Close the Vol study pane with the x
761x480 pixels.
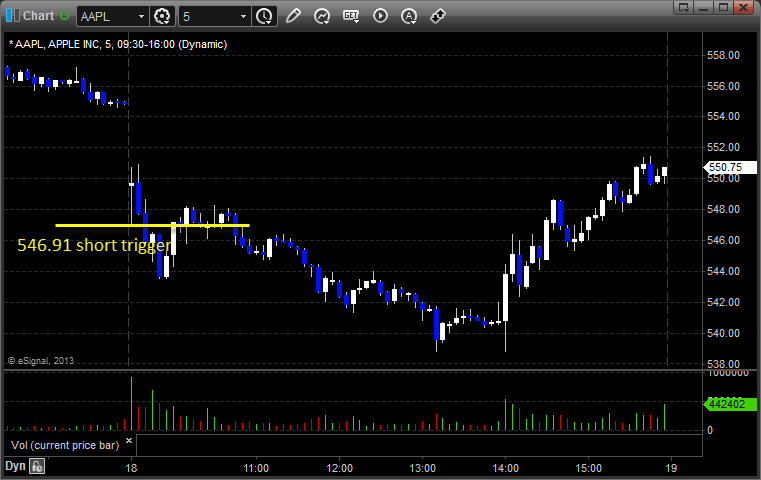point(129,441)
